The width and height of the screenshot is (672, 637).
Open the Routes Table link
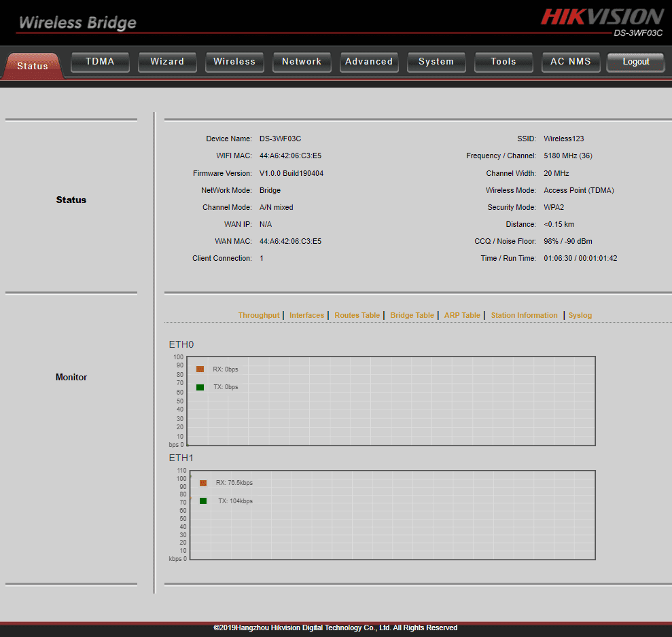tap(357, 315)
